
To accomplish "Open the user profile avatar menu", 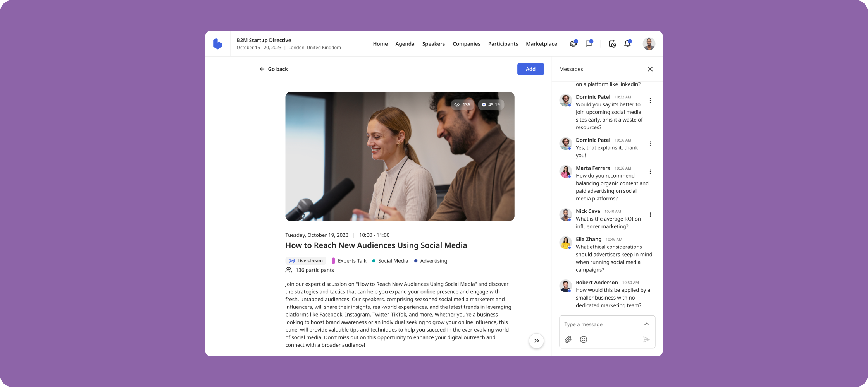I will [x=649, y=44].
